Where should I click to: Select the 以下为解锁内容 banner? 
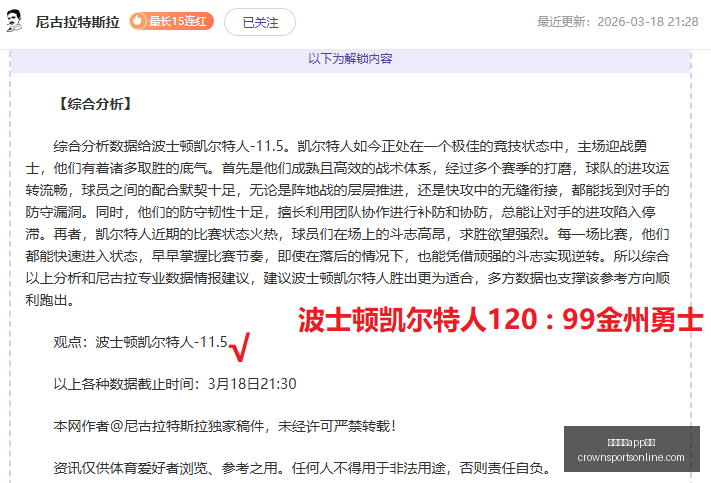(351, 59)
